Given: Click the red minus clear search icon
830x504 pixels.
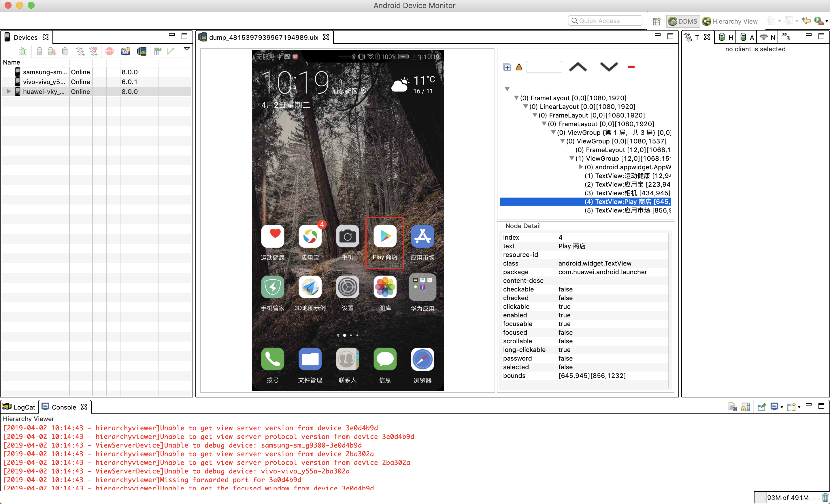Looking at the screenshot, I should [631, 67].
